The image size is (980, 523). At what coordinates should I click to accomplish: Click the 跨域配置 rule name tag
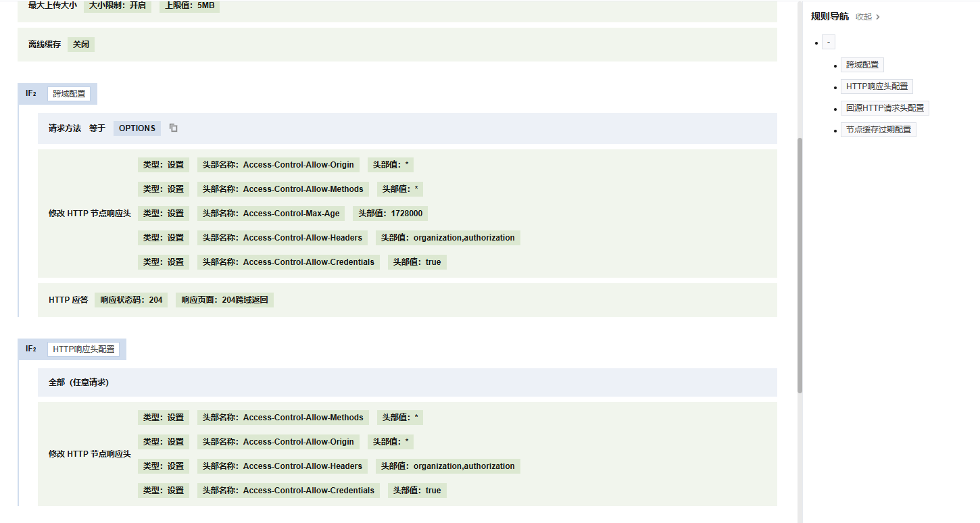tap(69, 94)
